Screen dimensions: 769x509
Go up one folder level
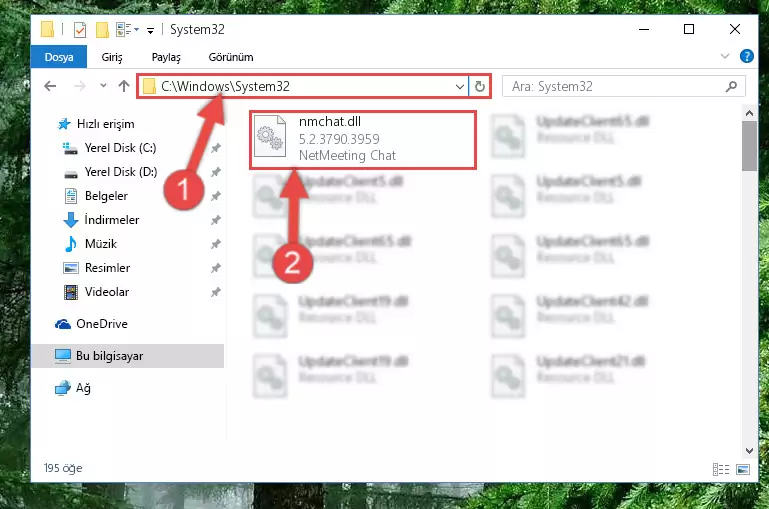124,86
